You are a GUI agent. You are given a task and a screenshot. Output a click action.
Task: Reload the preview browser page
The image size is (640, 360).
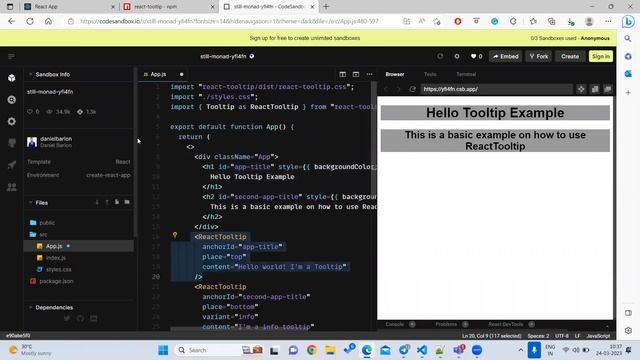pyautogui.click(x=412, y=89)
